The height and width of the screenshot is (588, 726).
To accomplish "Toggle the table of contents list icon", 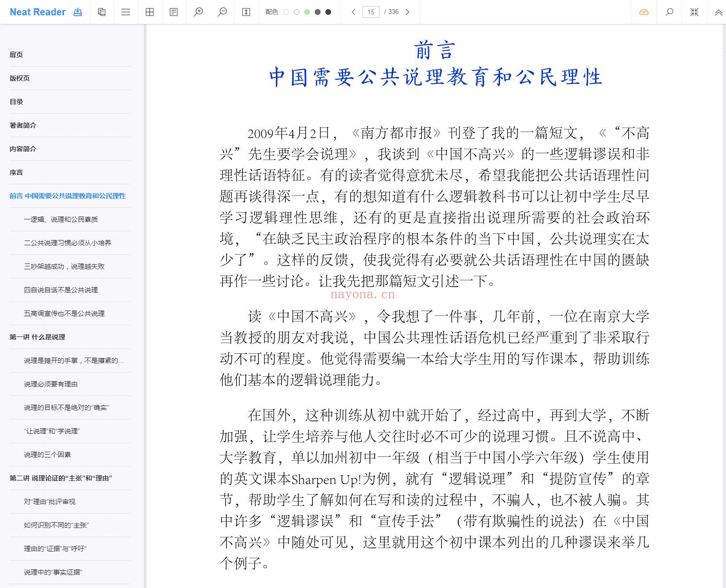I will (126, 12).
